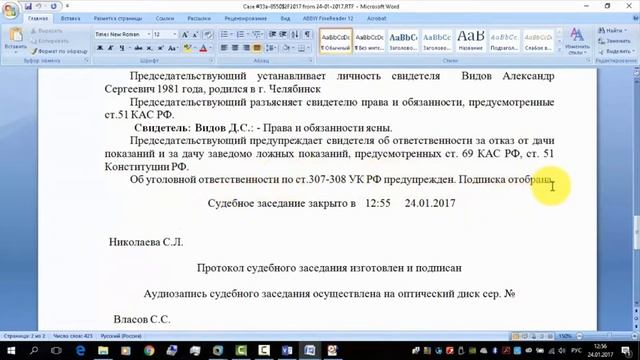
Task: Increase paragraph indent
Action: click(283, 34)
